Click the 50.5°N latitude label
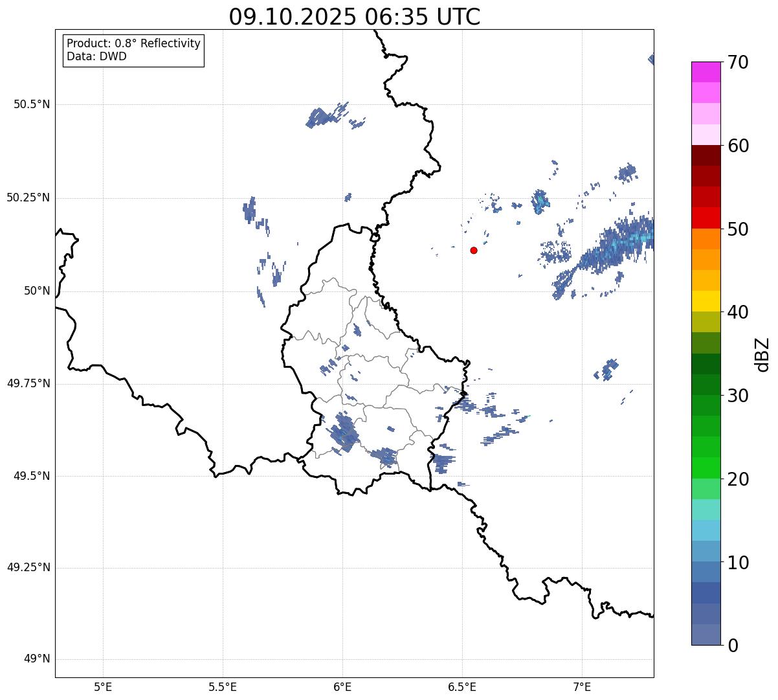 pyautogui.click(x=31, y=104)
